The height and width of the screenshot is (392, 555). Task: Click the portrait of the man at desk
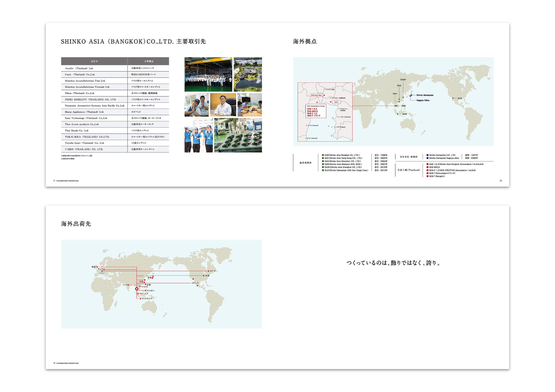tap(223, 105)
